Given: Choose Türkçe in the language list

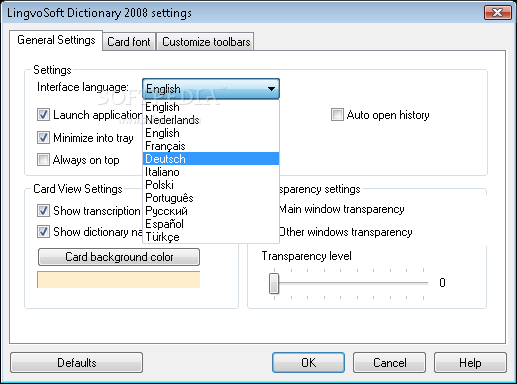Looking at the screenshot, I should tap(211, 237).
